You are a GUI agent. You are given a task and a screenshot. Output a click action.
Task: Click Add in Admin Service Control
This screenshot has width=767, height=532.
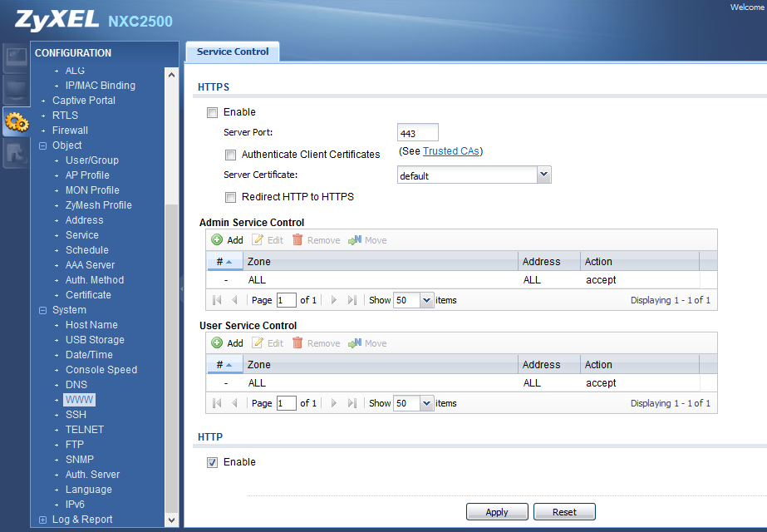coord(227,240)
